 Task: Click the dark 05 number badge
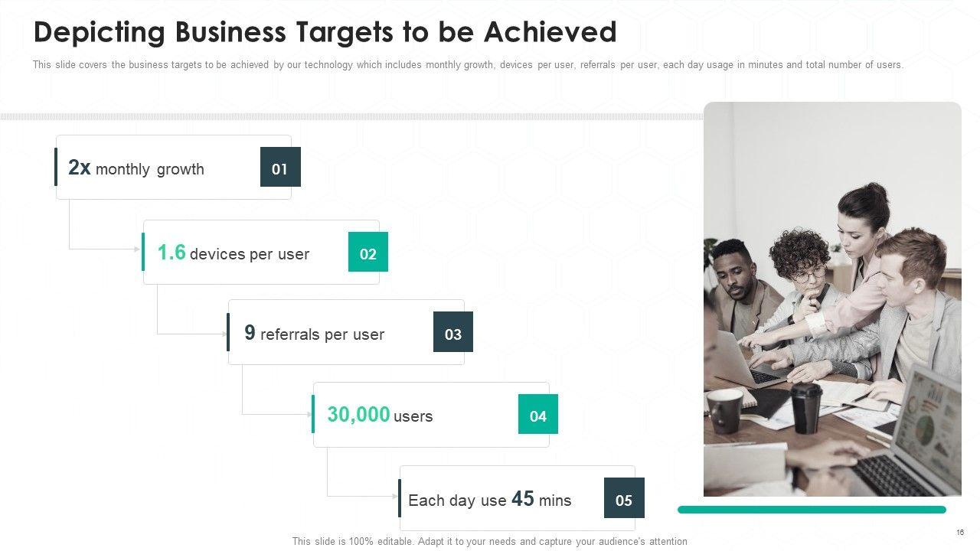(x=624, y=498)
